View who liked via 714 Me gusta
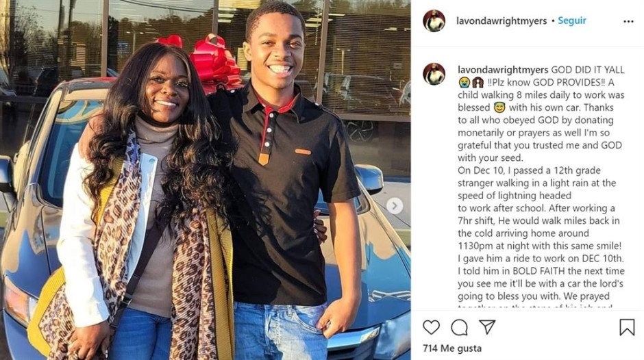Image resolution: width=644 pixels, height=360 pixels. point(451,348)
